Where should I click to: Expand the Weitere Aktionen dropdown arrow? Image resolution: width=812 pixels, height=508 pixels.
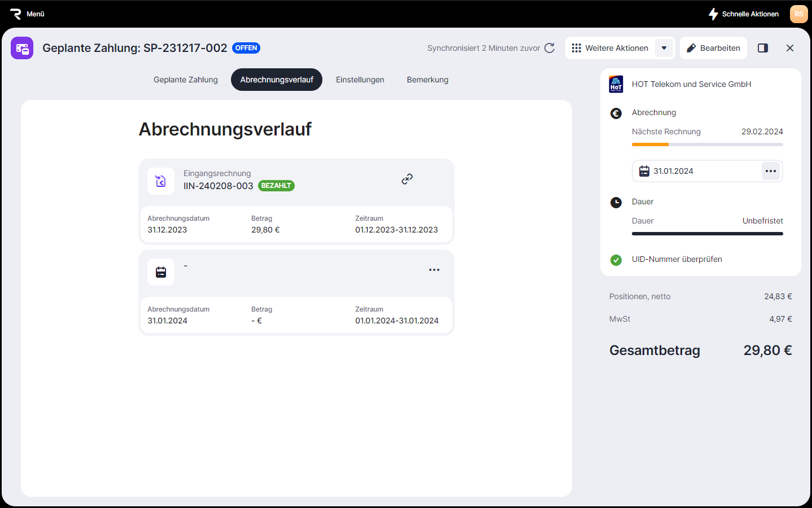pos(664,48)
